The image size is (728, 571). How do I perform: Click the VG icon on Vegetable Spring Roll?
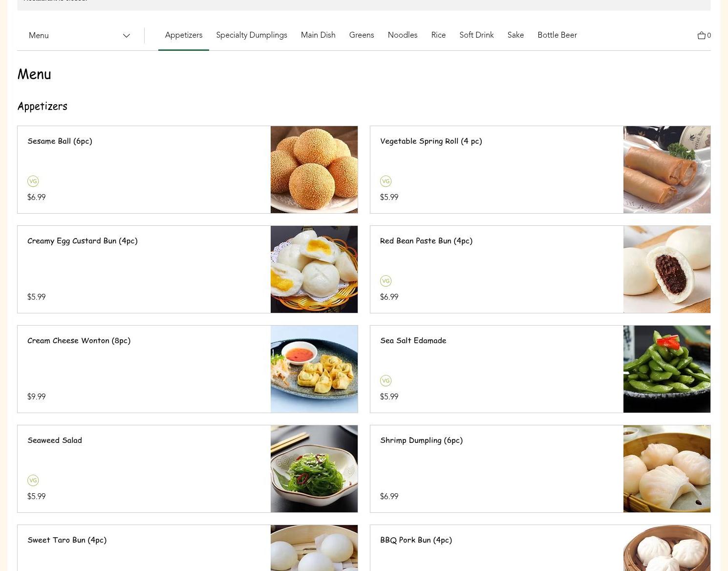coord(385,181)
